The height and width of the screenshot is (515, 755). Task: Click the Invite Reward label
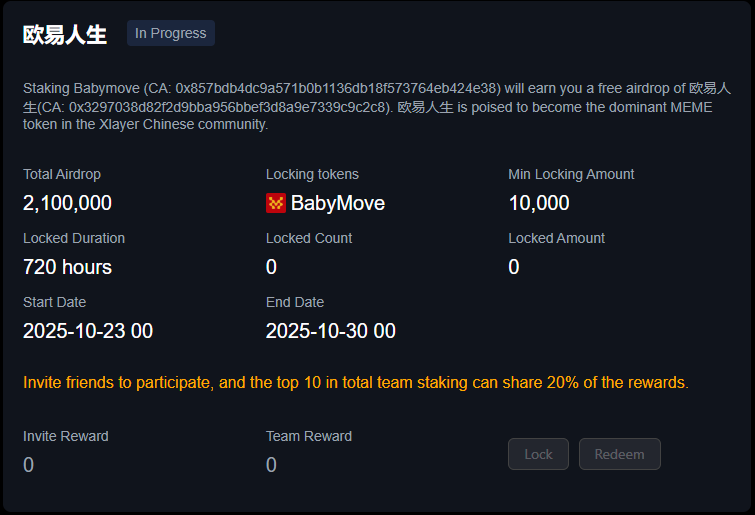pos(66,436)
